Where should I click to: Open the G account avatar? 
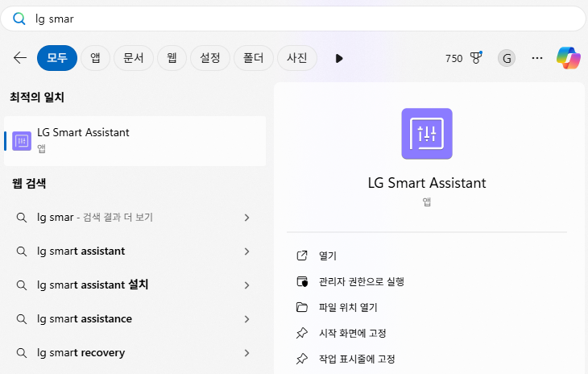[507, 58]
